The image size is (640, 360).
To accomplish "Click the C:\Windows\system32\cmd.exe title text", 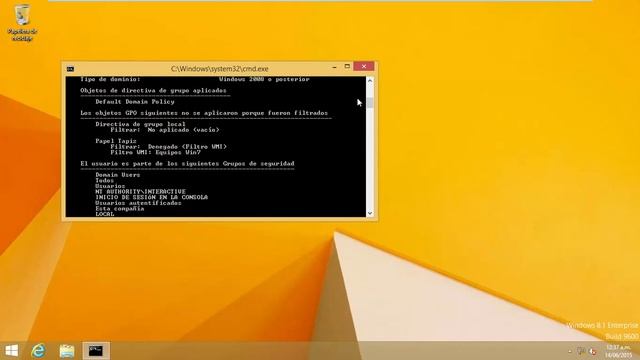I will pyautogui.click(x=220, y=69).
